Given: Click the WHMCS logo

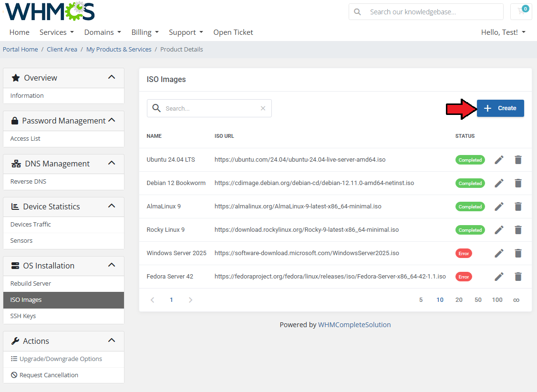Looking at the screenshot, I should point(50,11).
